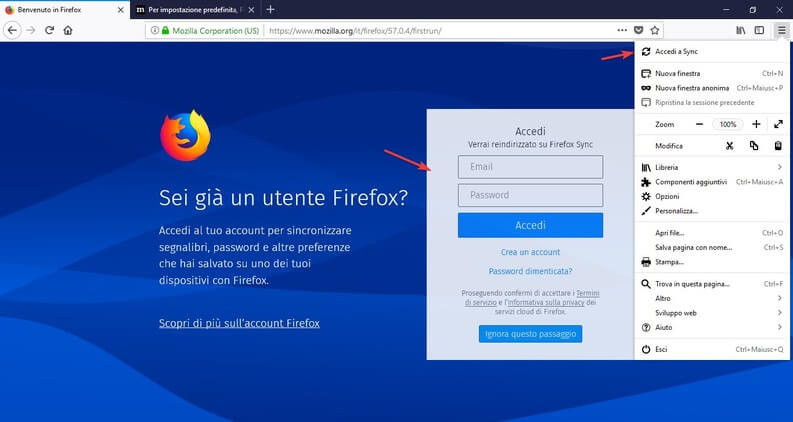The width and height of the screenshot is (793, 422).
Task: Open a new tab with plus button
Action: click(x=271, y=10)
